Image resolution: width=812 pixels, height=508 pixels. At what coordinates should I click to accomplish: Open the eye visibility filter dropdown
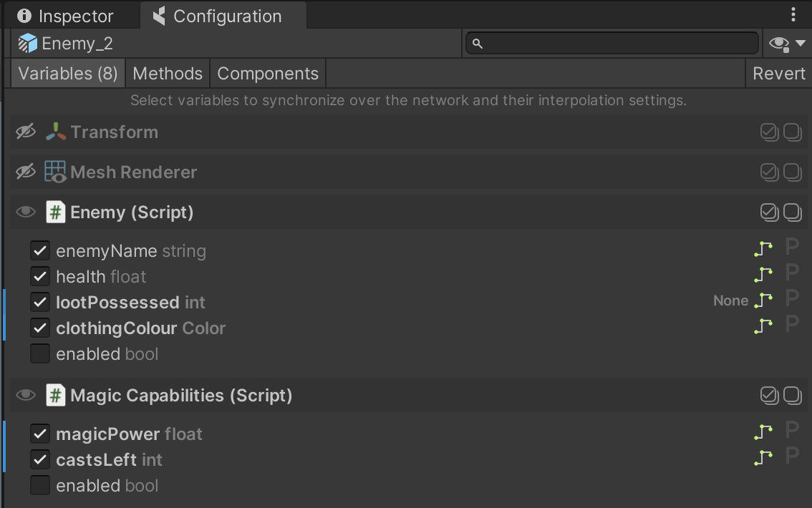coord(786,44)
